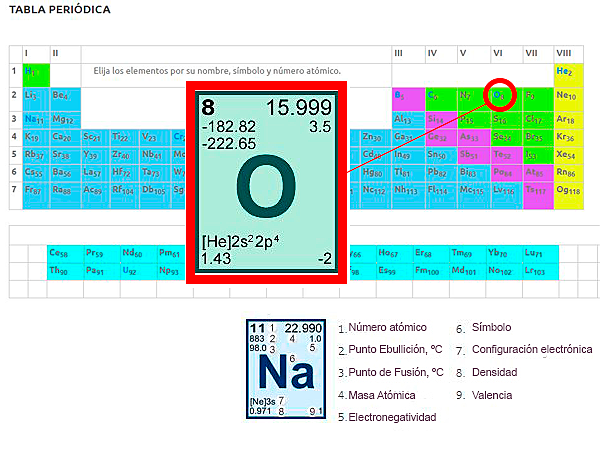Choose the Antimony Sb51 element

coord(474,156)
